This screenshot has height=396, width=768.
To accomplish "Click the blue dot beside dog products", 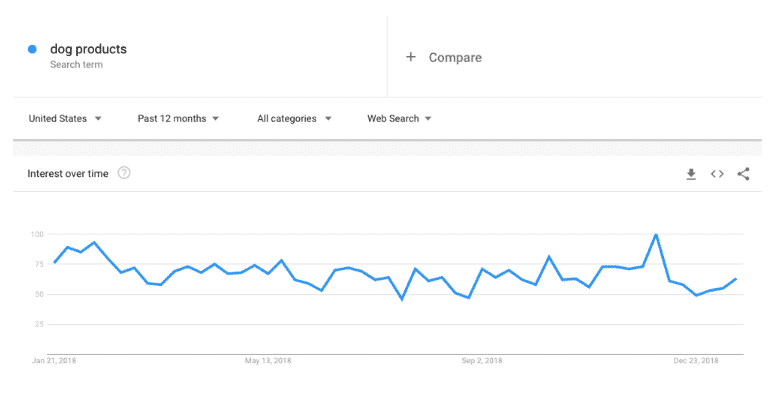I will (32, 49).
